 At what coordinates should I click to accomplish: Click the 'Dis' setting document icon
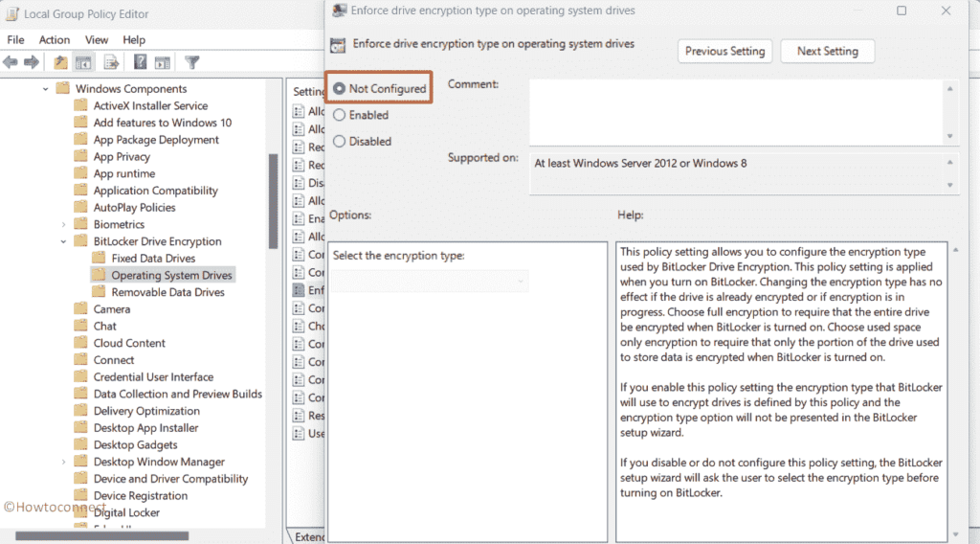point(299,183)
